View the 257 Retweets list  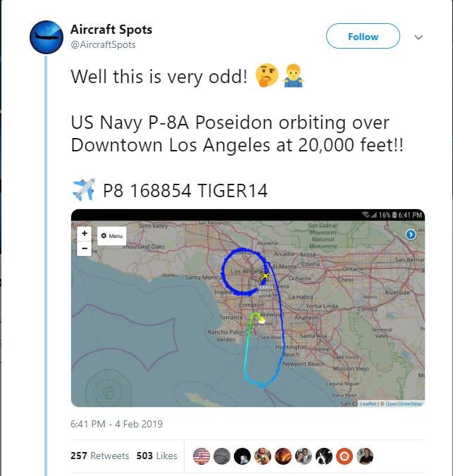pos(100,456)
